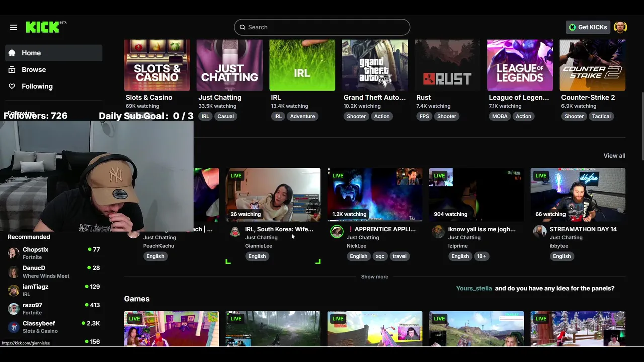Open ibbytee Streamathon stream thumbnail

(578, 195)
